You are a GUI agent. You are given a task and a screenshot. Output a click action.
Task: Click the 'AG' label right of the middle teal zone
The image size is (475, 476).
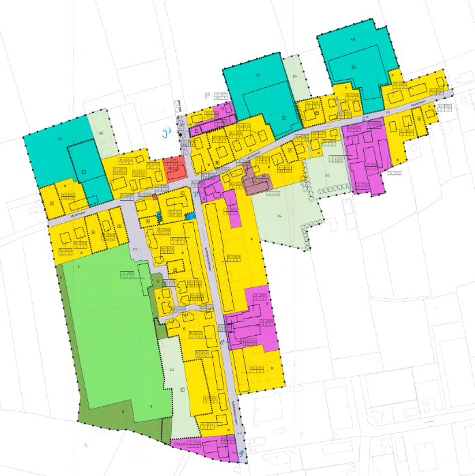pyautogui.click(x=294, y=76)
